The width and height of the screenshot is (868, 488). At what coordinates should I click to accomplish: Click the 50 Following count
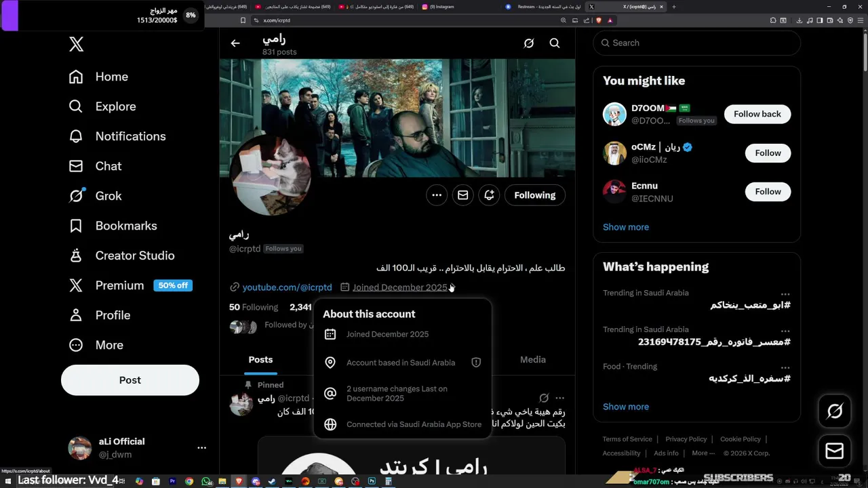[254, 307]
